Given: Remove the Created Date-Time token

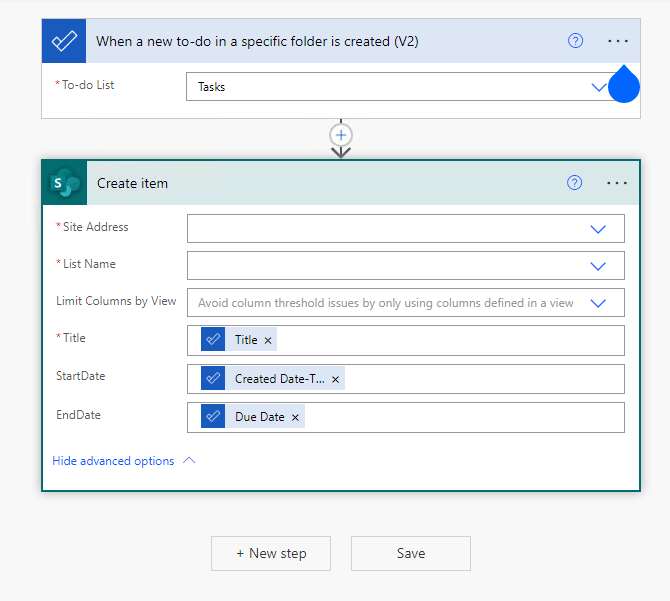Looking at the screenshot, I should 335,379.
